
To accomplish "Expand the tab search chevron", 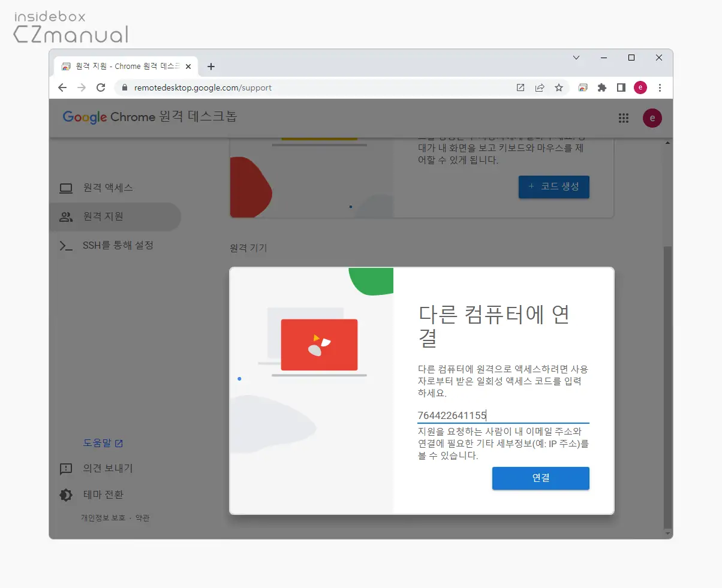I will pyautogui.click(x=576, y=58).
